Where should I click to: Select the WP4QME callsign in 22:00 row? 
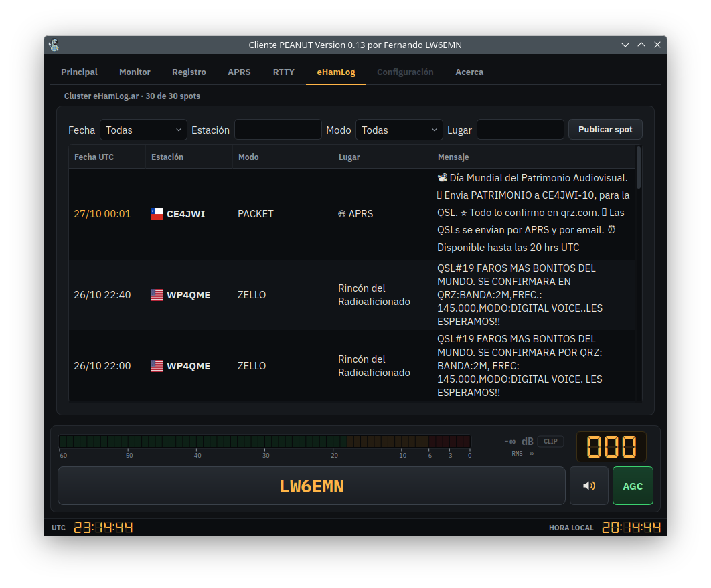pos(189,365)
